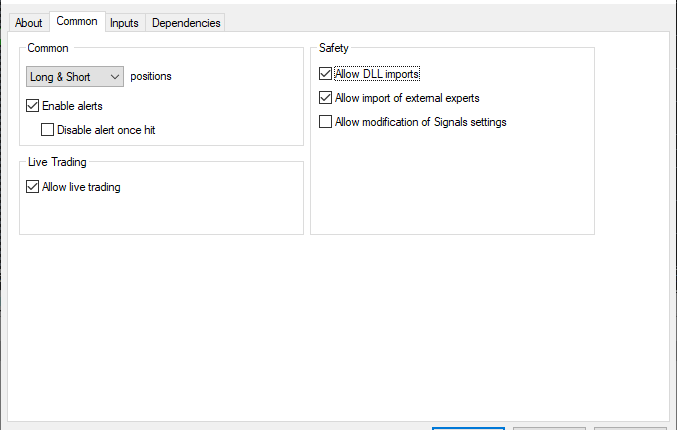Switch to the About tab

click(x=29, y=22)
